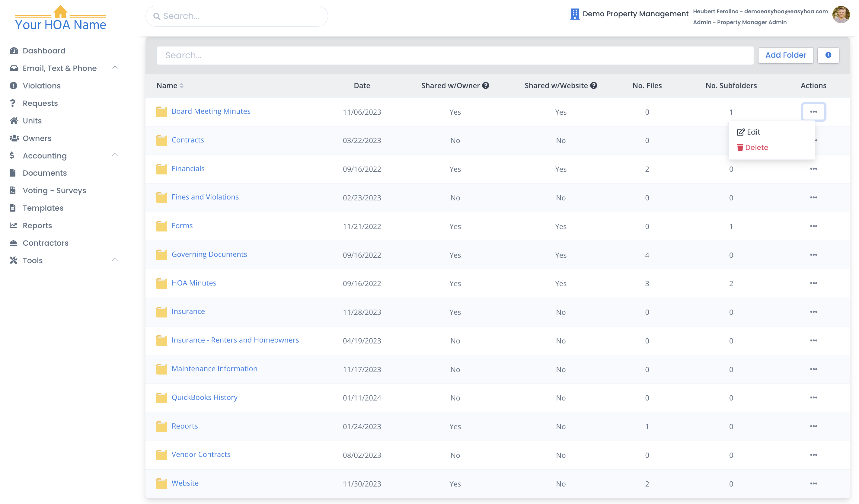Expand the Email, Text & Phone chevron
Viewport: 859px width, 504px height.
pos(115,68)
